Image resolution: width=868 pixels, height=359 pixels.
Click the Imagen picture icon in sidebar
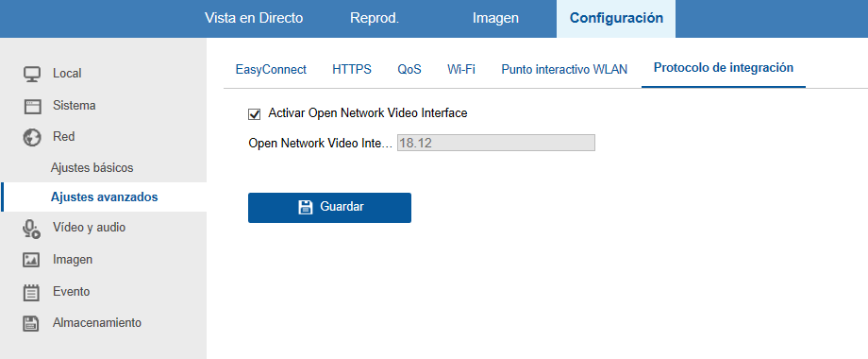[32, 260]
